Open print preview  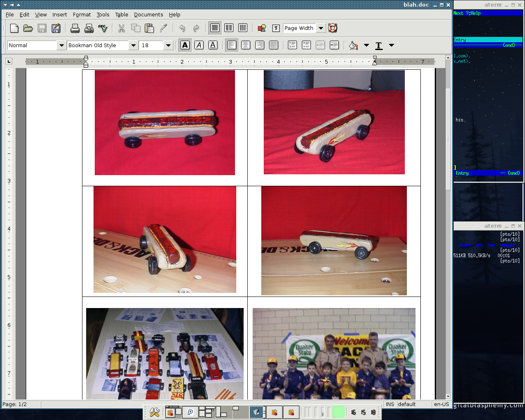click(89, 28)
